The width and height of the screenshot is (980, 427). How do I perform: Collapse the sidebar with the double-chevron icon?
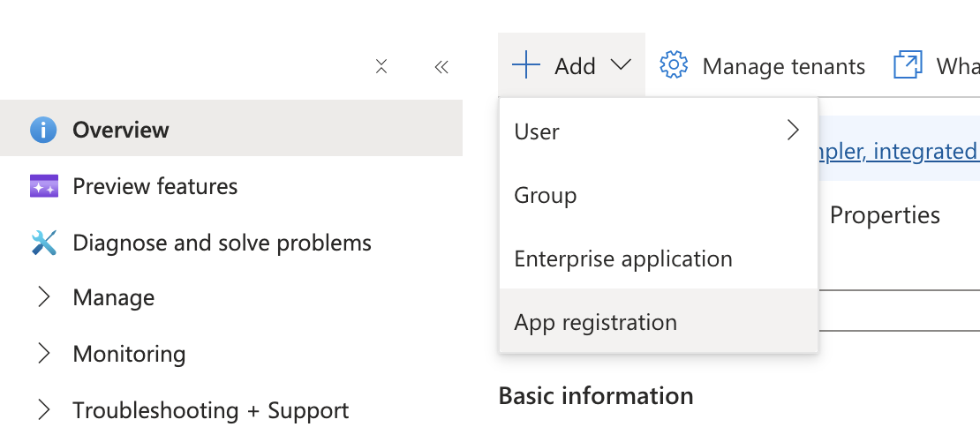(442, 67)
